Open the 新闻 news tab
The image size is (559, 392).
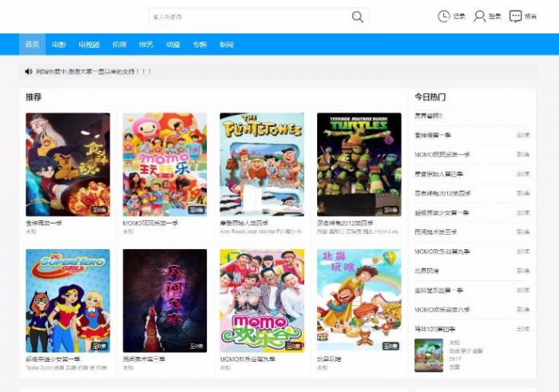coord(227,45)
